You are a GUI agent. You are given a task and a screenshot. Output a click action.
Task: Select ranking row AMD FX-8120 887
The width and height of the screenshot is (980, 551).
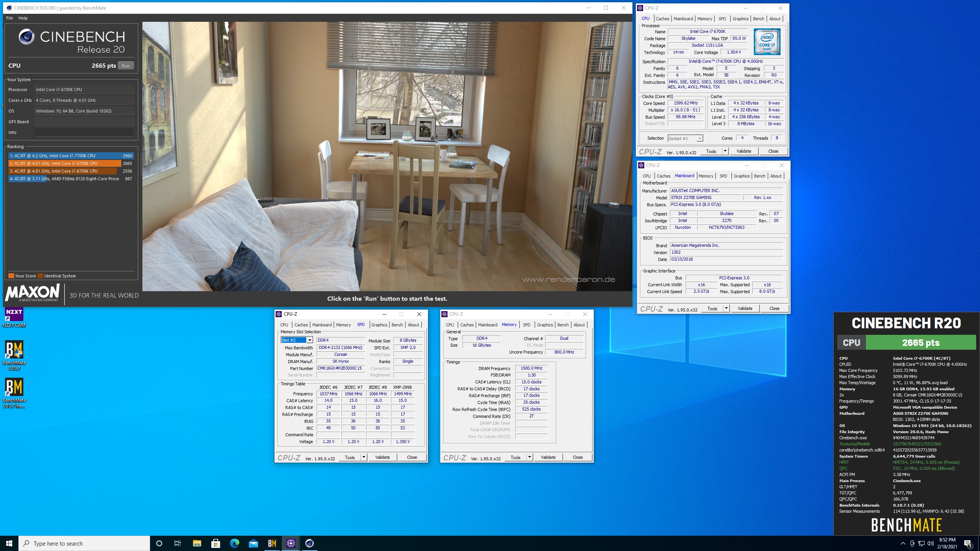(71, 179)
